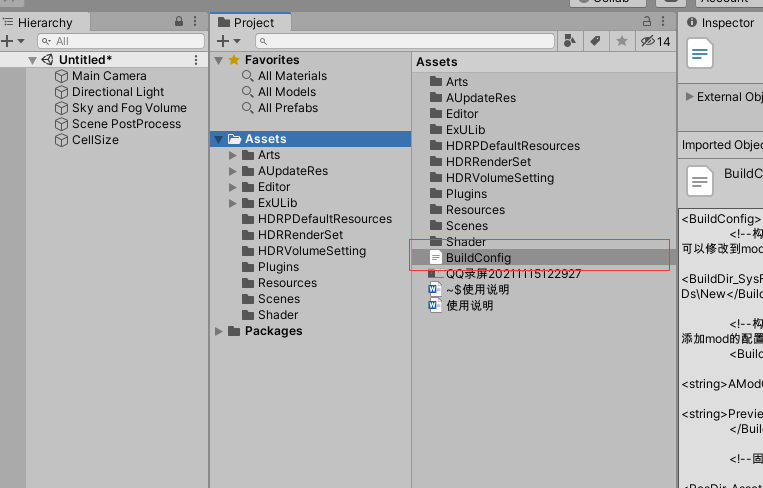Click the AUpdateRes folder icon in Assets list
This screenshot has height=488, width=763.
coord(436,97)
